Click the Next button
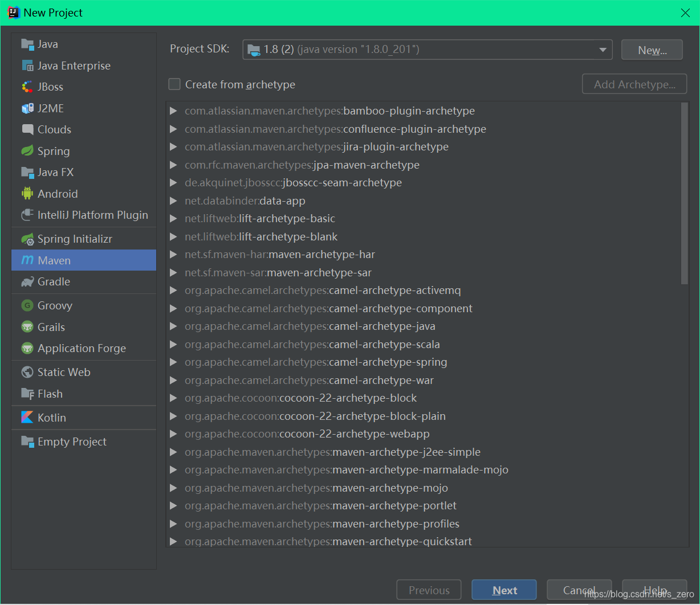The height and width of the screenshot is (605, 700). [x=504, y=590]
